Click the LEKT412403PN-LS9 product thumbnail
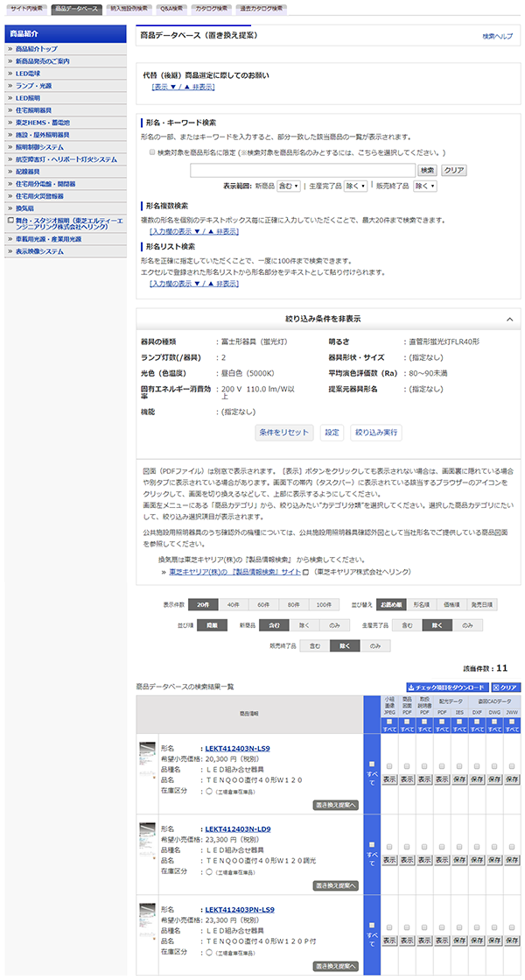This screenshot has width=525, height=980. pos(147,923)
